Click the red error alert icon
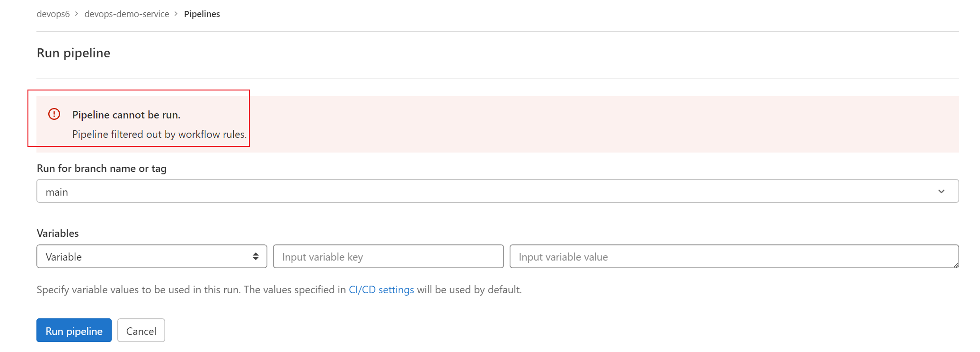The width and height of the screenshot is (980, 352). pyautogui.click(x=54, y=114)
